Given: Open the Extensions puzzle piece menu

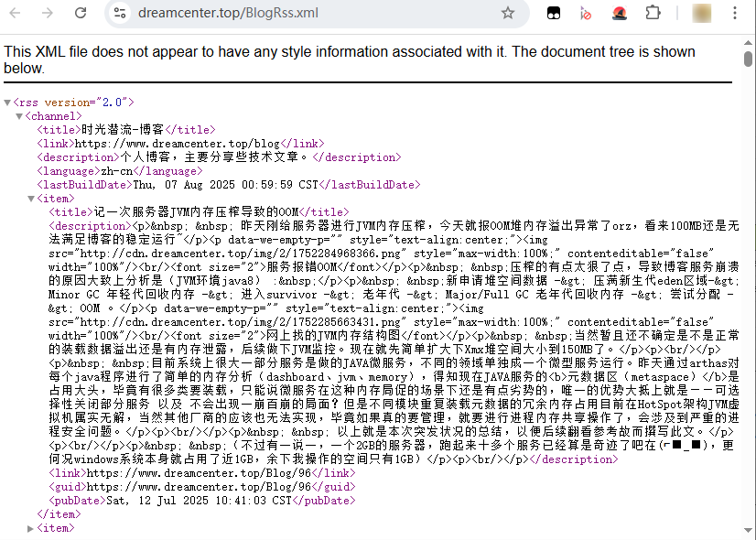Looking at the screenshot, I should [x=653, y=13].
